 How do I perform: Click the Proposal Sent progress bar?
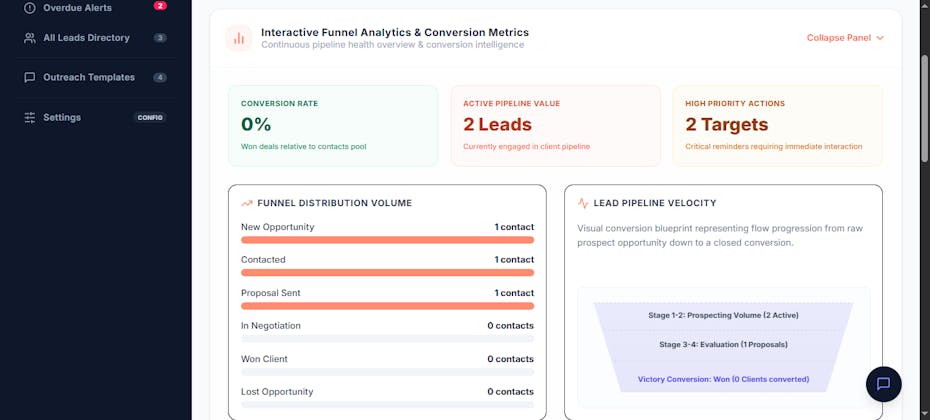[x=387, y=306]
